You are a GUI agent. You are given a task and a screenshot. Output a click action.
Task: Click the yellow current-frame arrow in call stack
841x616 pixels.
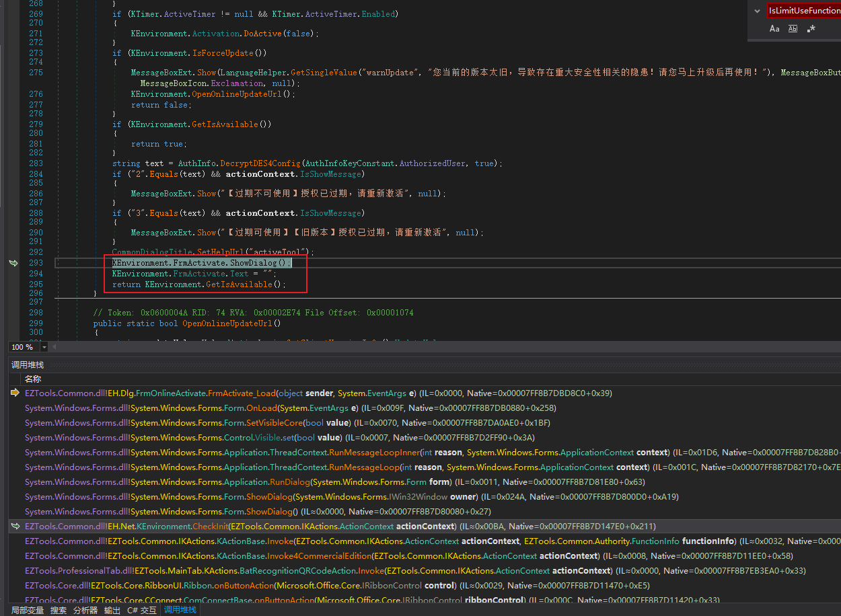[15, 393]
